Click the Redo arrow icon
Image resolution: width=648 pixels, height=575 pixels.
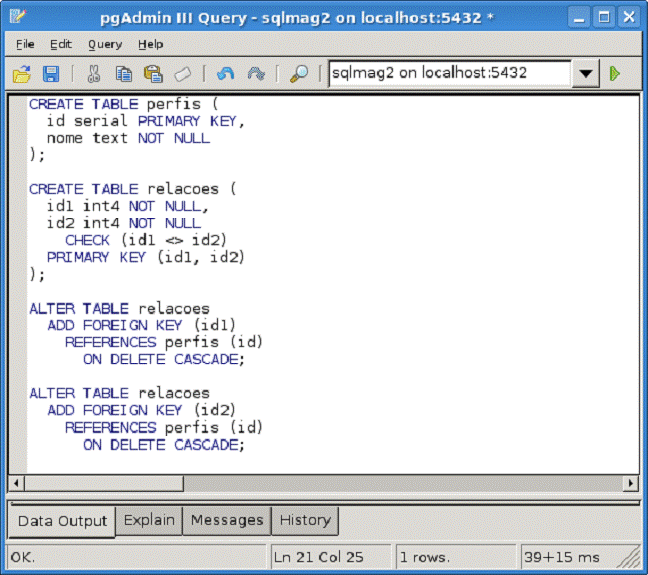pos(256,73)
